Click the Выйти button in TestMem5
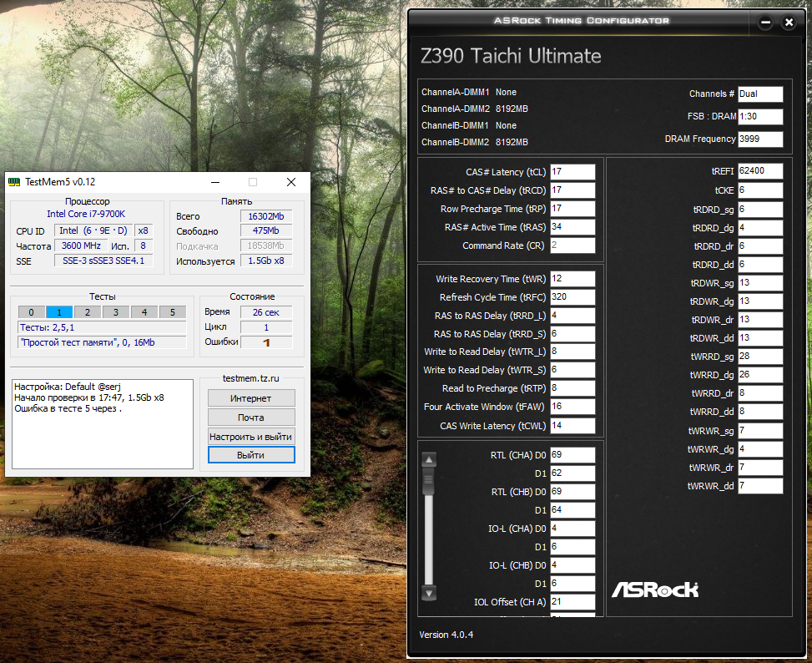This screenshot has width=812, height=663. [251, 455]
